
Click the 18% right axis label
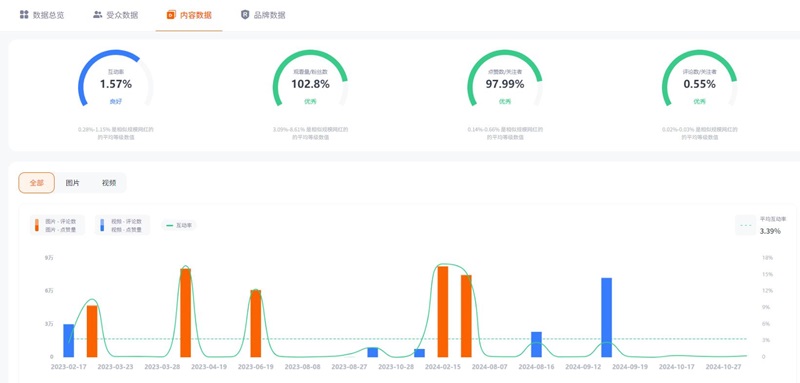point(767,258)
